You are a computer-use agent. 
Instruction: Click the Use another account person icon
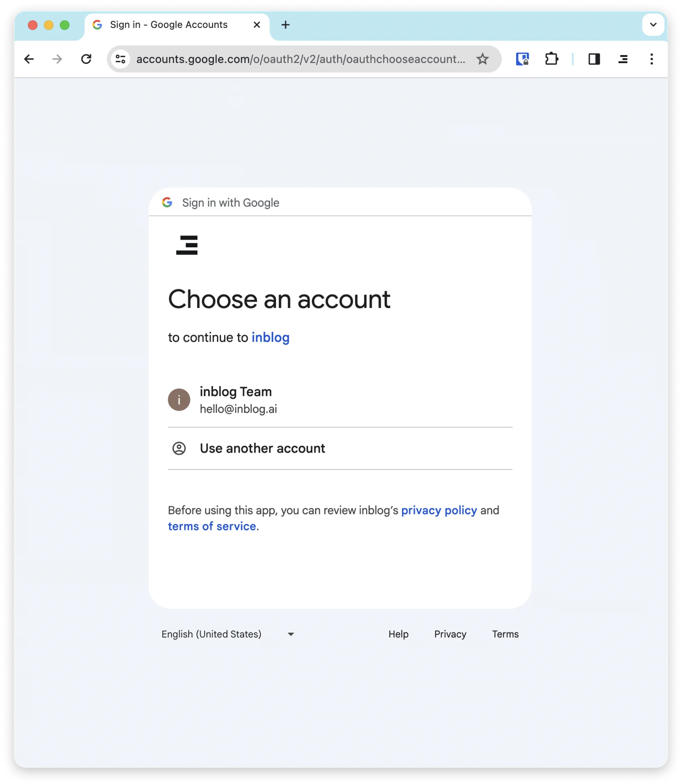point(179,448)
